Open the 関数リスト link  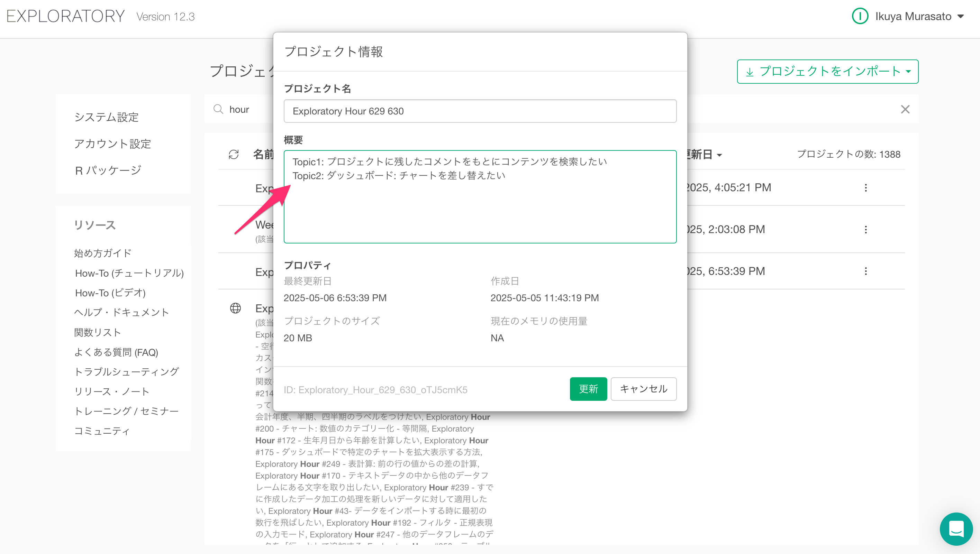coord(98,332)
